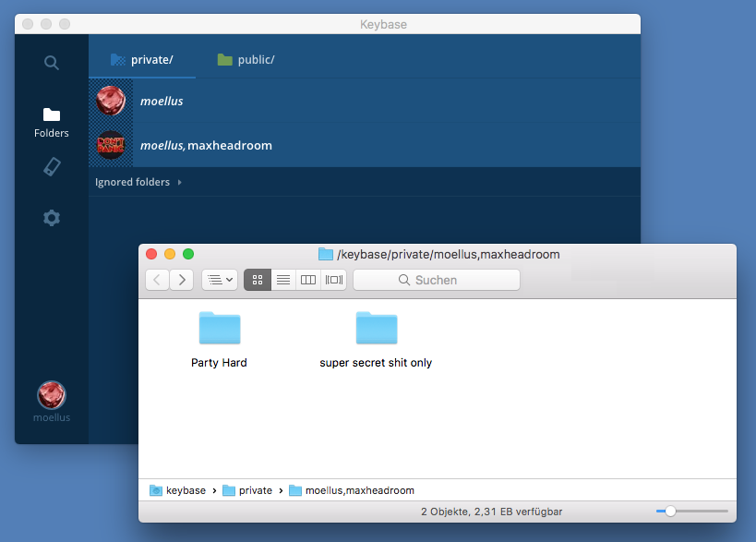Switch Finder to list view

coord(283,280)
